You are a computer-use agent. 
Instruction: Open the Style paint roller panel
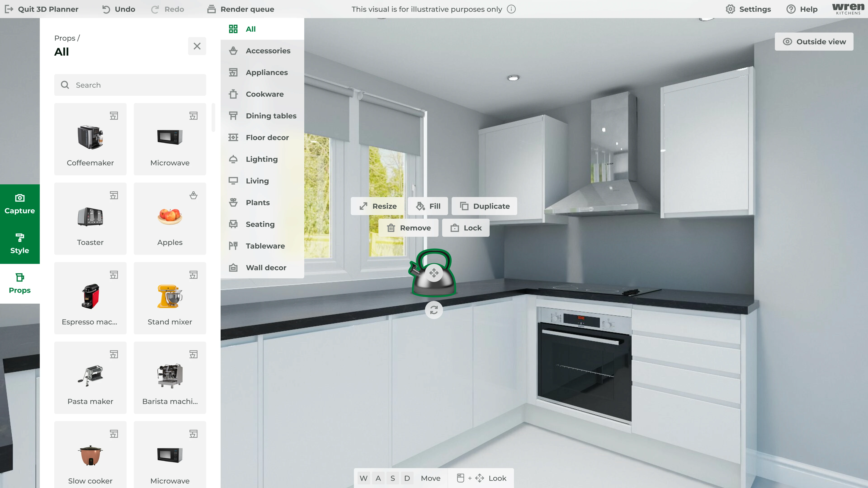[x=19, y=244]
